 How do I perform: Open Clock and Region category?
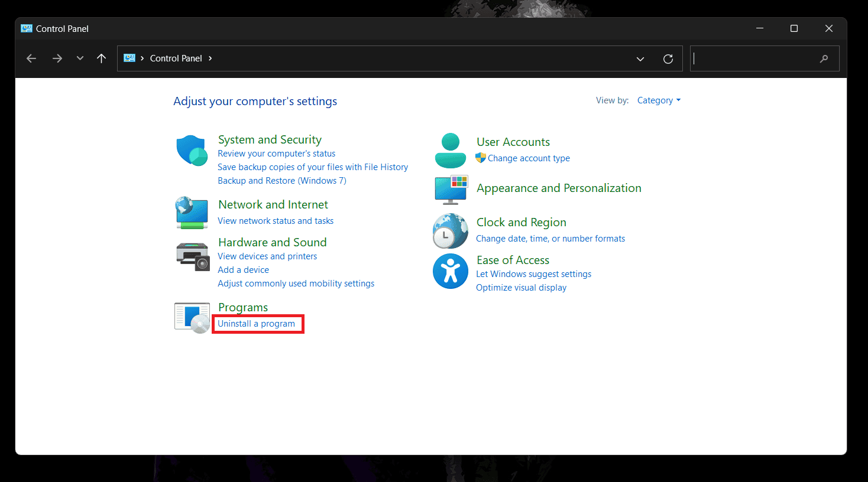pos(522,222)
